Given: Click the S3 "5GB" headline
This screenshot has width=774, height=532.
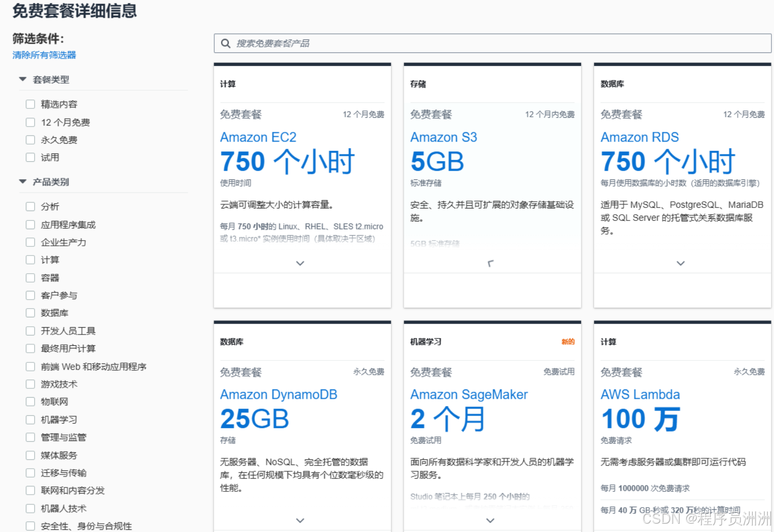Looking at the screenshot, I should tap(437, 161).
